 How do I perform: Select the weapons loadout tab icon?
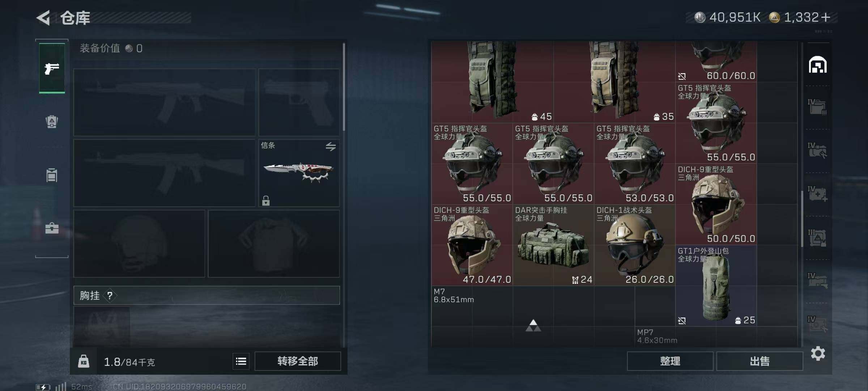coord(52,68)
